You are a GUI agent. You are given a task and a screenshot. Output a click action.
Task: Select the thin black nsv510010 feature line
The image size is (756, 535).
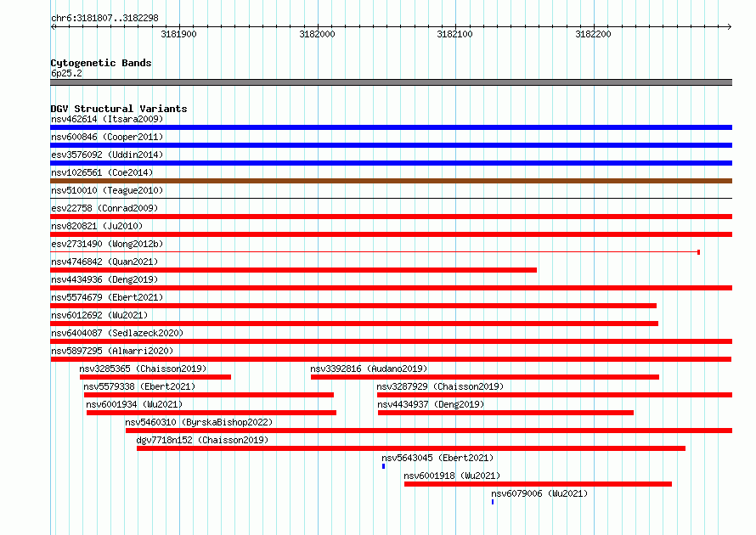coord(391,198)
